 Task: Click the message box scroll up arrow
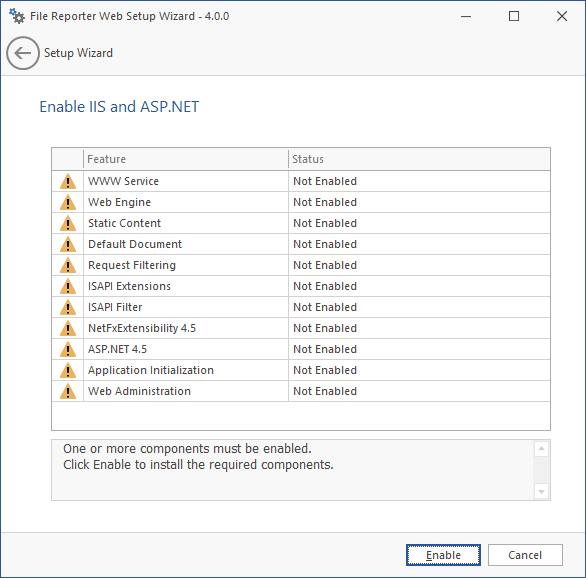coord(541,448)
